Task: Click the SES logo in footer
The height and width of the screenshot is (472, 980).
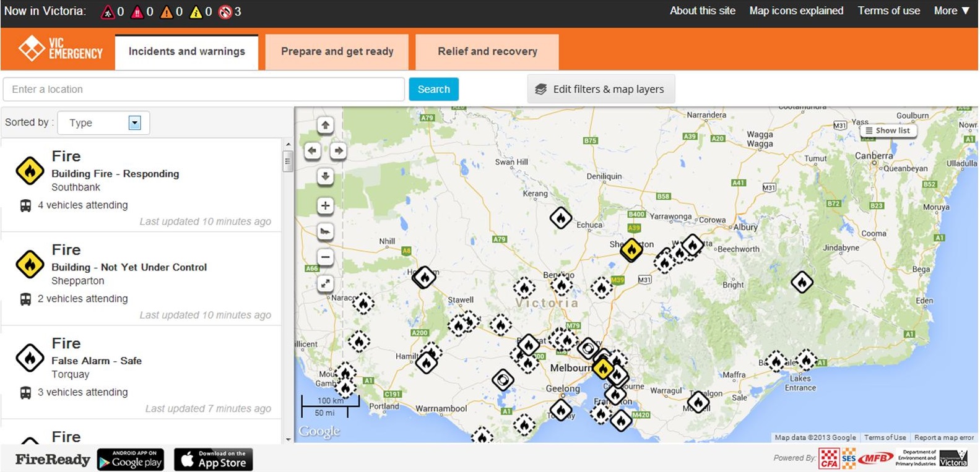Action: point(849,458)
